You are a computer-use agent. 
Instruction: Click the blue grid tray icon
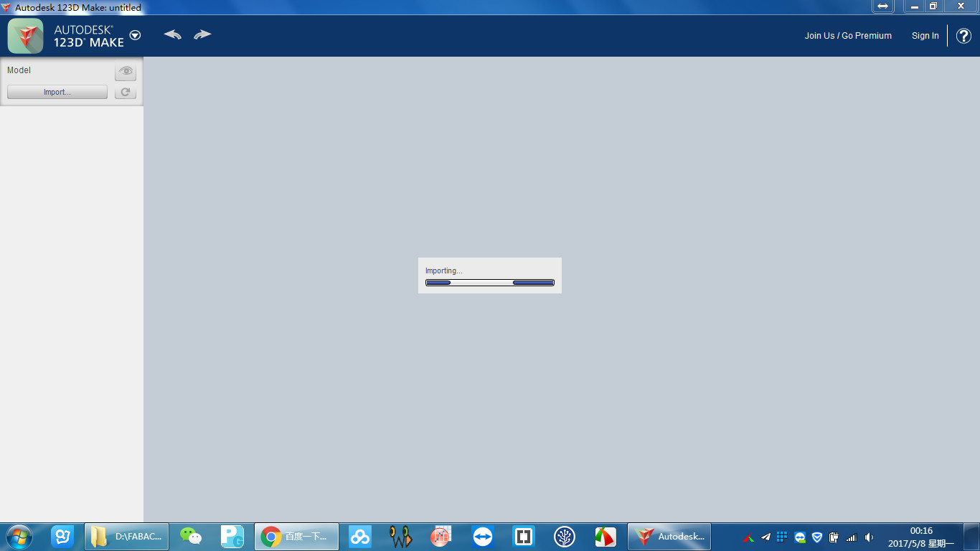tap(782, 537)
